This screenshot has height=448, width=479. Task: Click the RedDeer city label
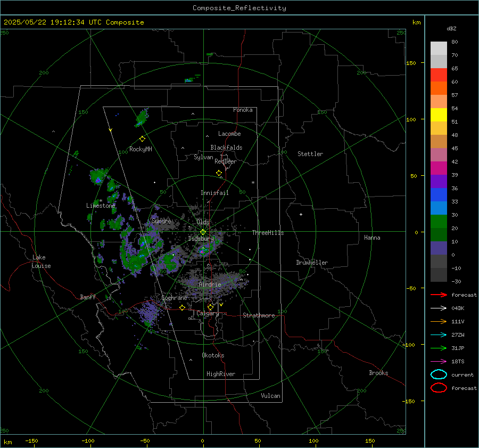click(x=226, y=161)
